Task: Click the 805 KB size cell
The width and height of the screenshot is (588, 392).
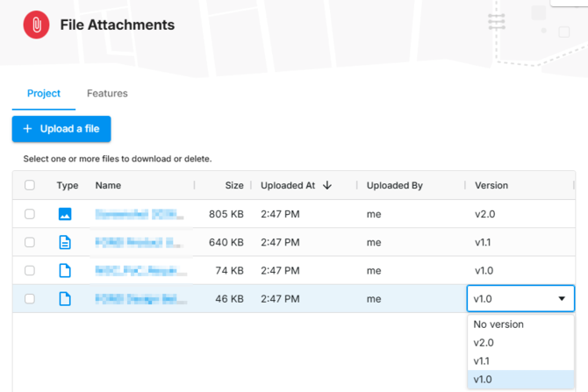Action: click(x=226, y=214)
